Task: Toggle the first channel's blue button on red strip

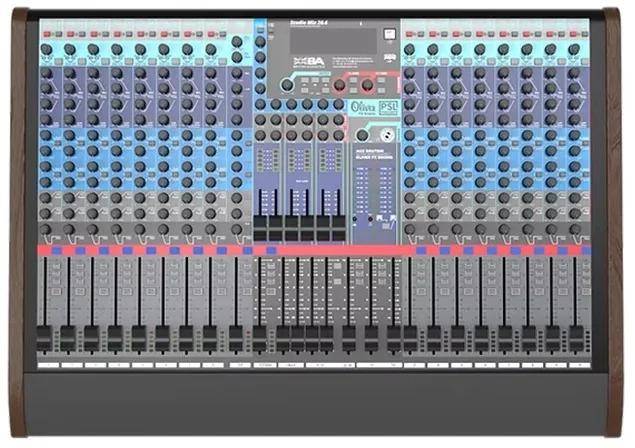Action: [x=57, y=251]
